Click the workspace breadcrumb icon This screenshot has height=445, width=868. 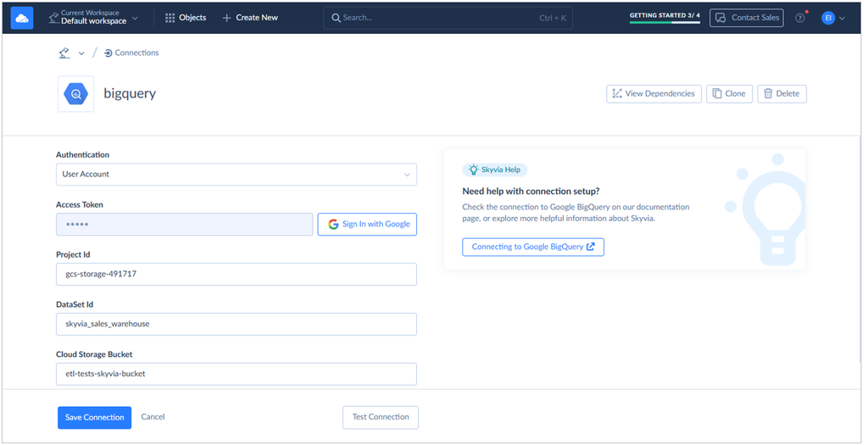coord(64,53)
